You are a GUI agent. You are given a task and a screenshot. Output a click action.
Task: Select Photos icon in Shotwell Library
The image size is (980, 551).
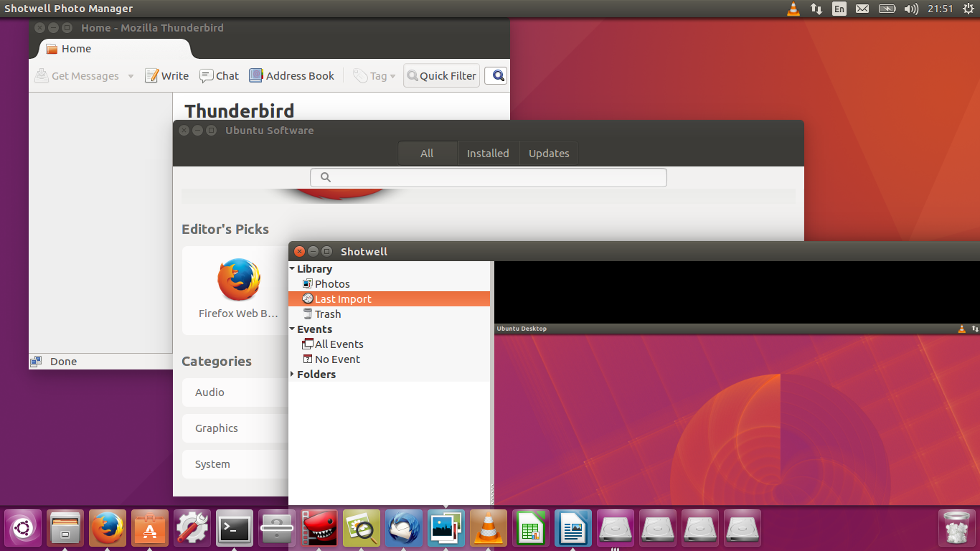click(x=308, y=284)
